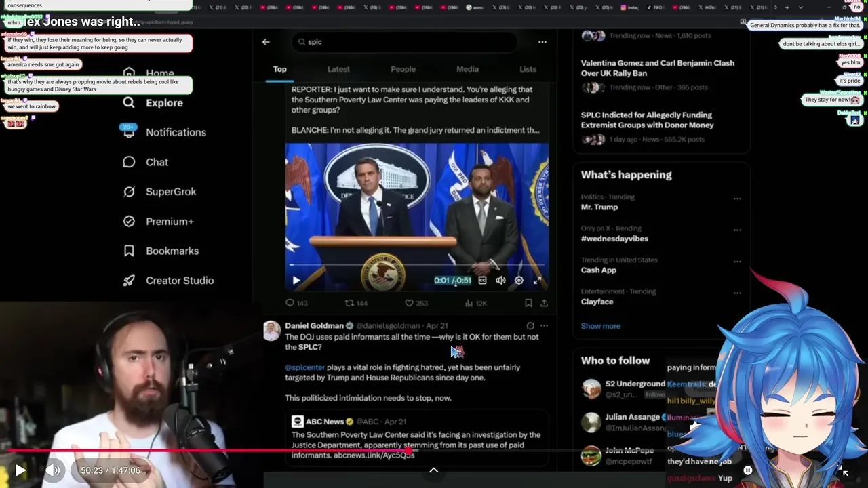Open the quoted ABC News tweet
The image size is (868, 488).
416,437
